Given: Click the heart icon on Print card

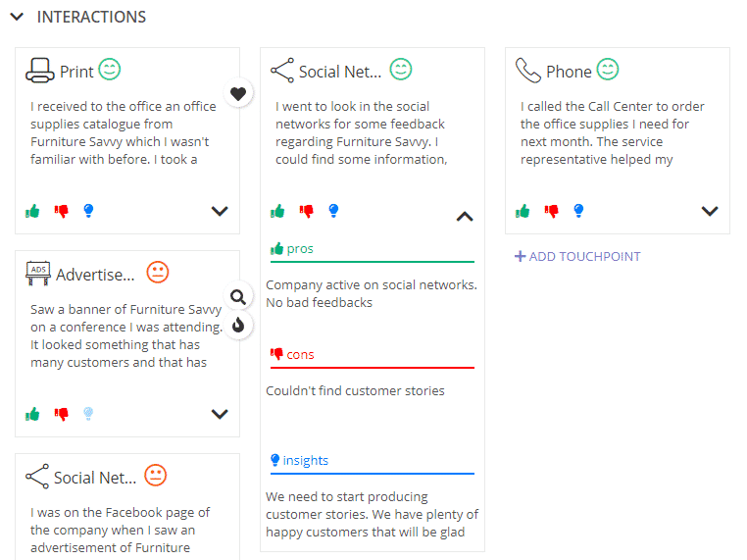Looking at the screenshot, I should coord(238,93).
